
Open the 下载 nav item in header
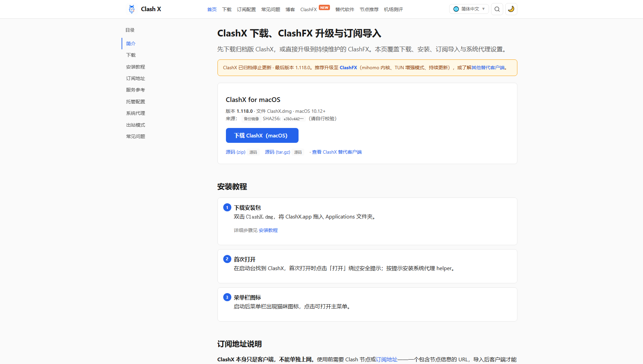tap(227, 9)
